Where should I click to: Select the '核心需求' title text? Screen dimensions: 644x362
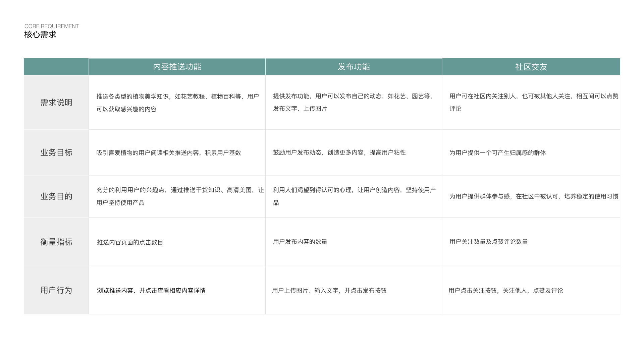(40, 35)
